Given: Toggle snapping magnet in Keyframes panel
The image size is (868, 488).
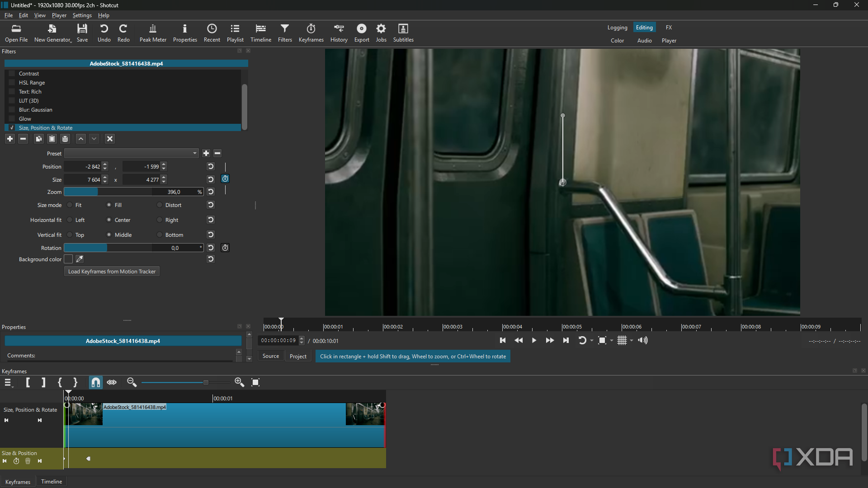Looking at the screenshot, I should pyautogui.click(x=95, y=383).
